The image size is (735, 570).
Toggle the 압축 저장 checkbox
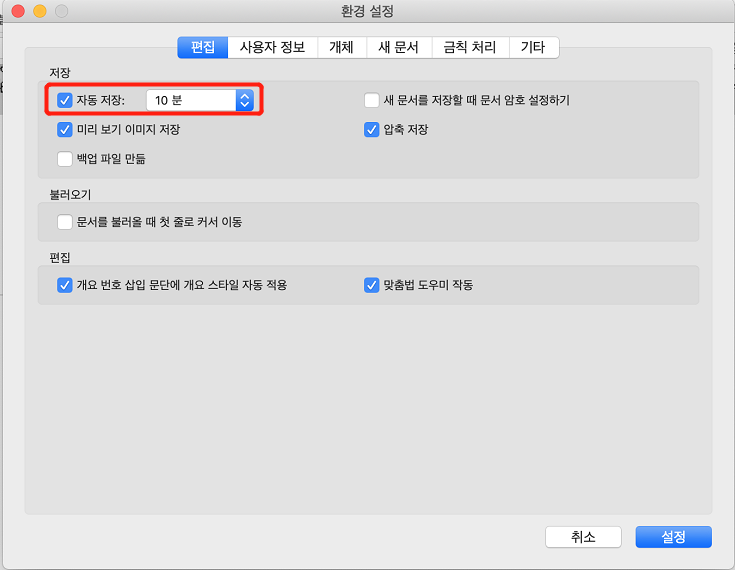pos(372,129)
